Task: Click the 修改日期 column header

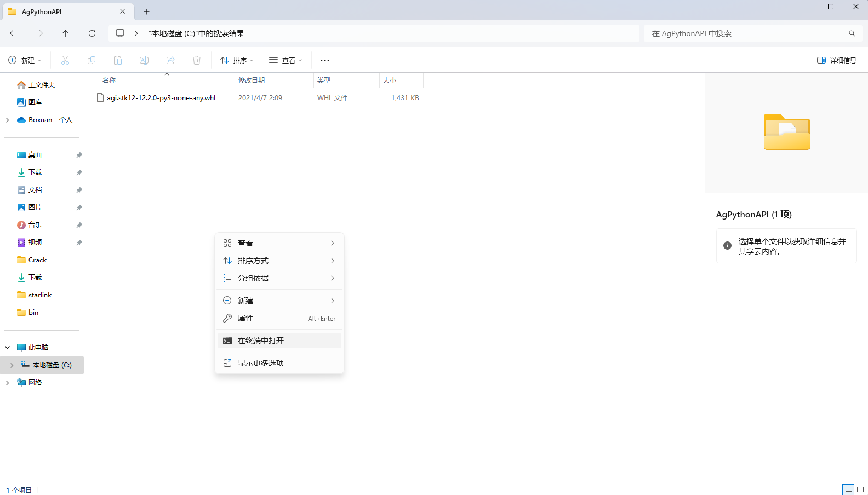Action: point(252,80)
